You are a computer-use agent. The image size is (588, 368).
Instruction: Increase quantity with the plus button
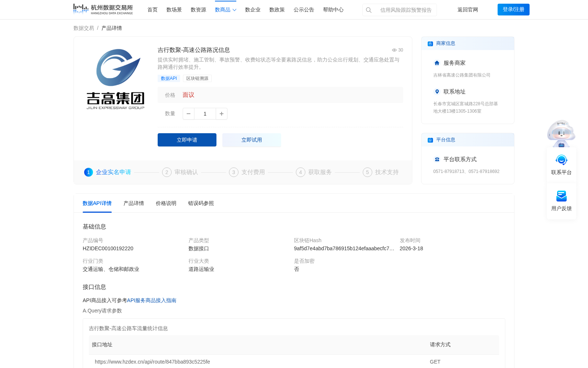coord(222,114)
